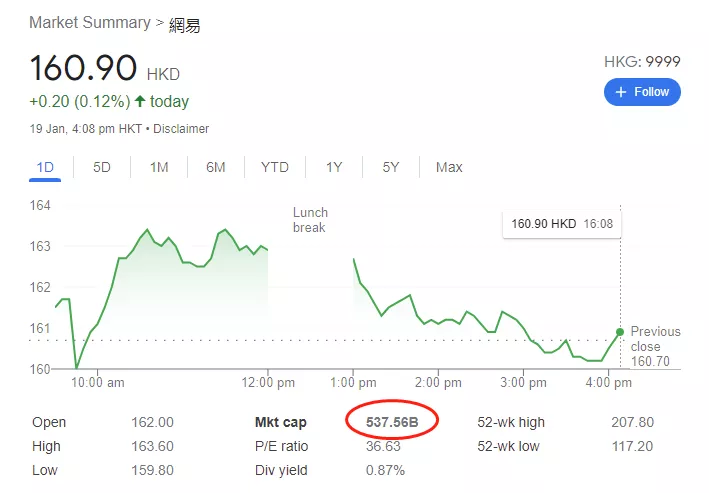Screen dimensions: 709x493
Task: Open the Market Summary link
Action: click(x=90, y=22)
